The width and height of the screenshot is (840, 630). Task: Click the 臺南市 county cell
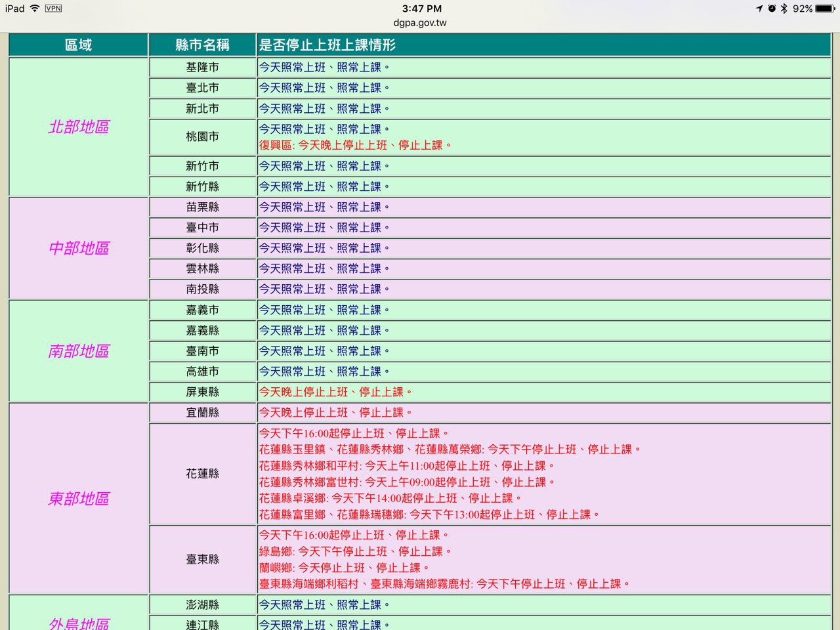coord(202,351)
